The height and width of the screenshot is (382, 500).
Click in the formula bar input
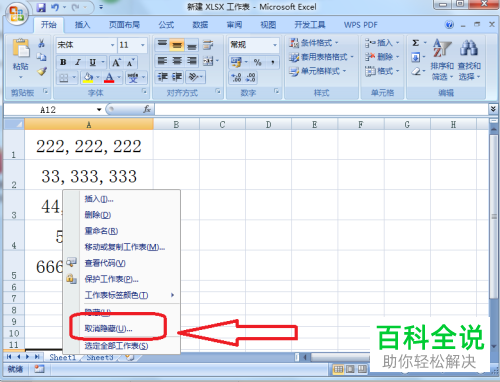tap(321, 109)
